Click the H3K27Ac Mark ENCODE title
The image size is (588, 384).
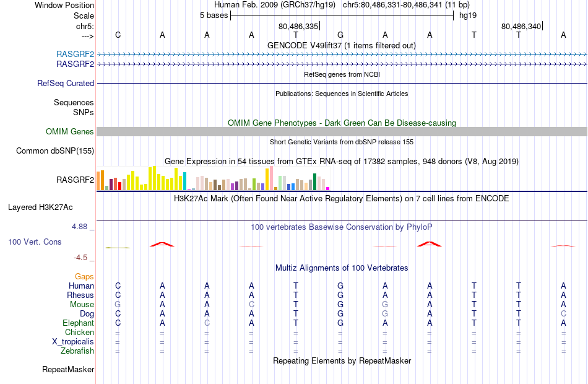click(x=342, y=199)
